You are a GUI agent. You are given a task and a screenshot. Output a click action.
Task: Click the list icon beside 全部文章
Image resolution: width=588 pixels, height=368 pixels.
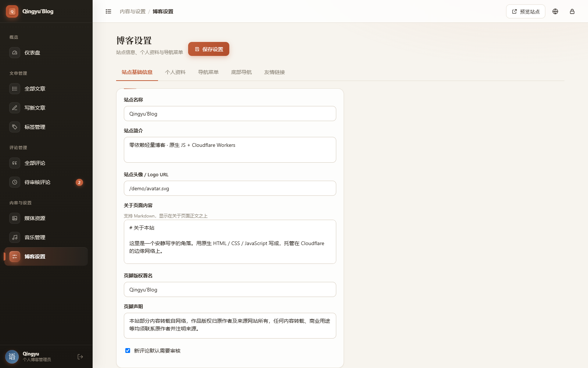tap(15, 89)
